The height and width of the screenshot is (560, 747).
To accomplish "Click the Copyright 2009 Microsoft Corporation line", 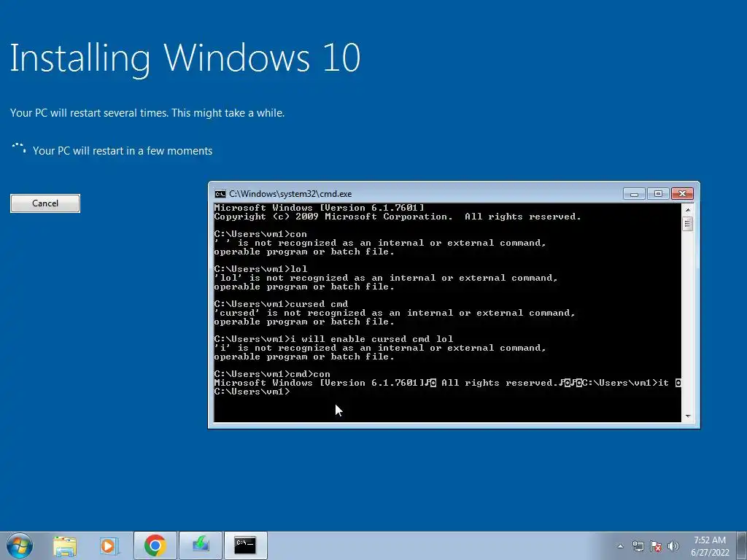I will click(398, 217).
